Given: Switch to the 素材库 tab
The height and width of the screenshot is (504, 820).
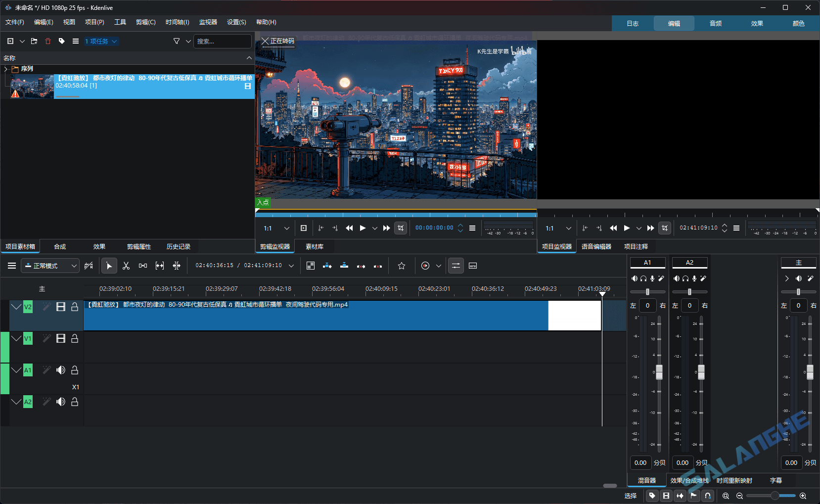Looking at the screenshot, I should click(x=314, y=246).
